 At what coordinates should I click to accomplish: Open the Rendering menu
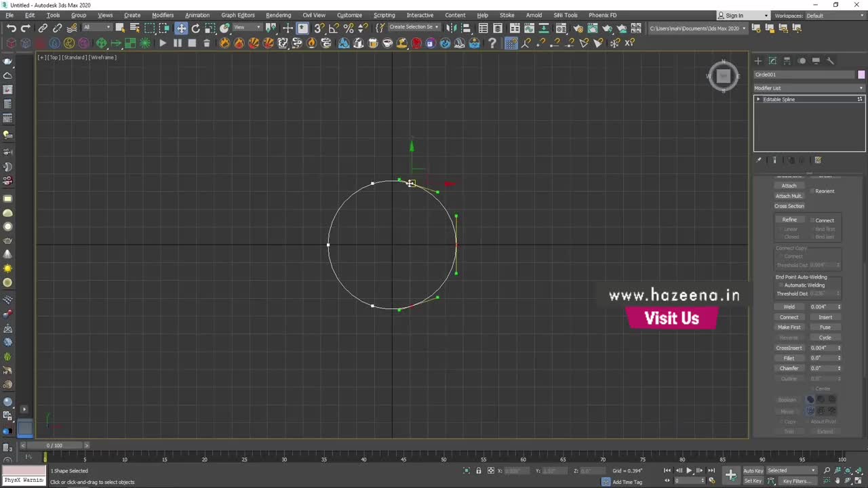point(278,15)
